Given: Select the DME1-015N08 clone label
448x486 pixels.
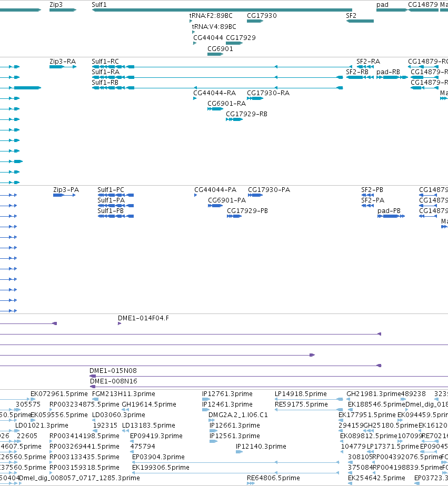Looking at the screenshot, I should tap(113, 371).
